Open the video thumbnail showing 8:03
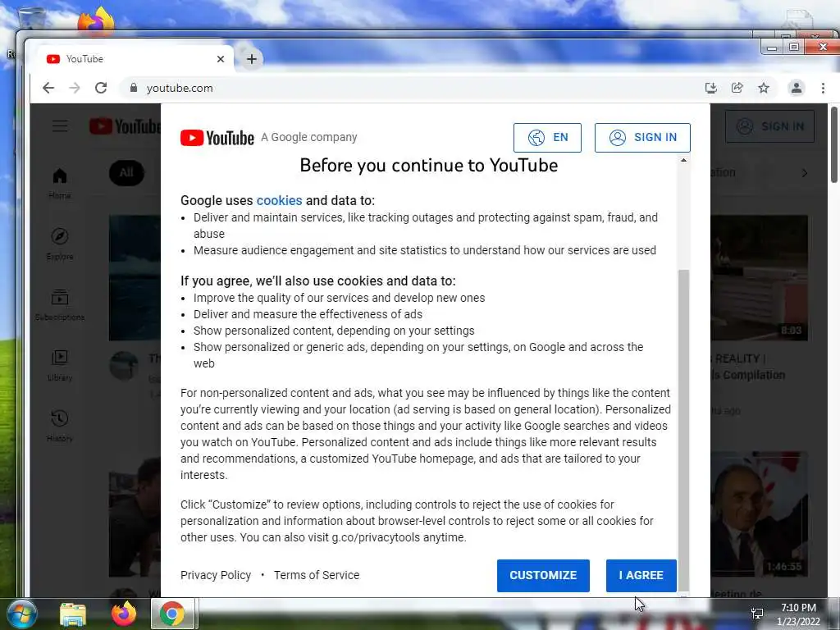The width and height of the screenshot is (840, 630). point(759,277)
